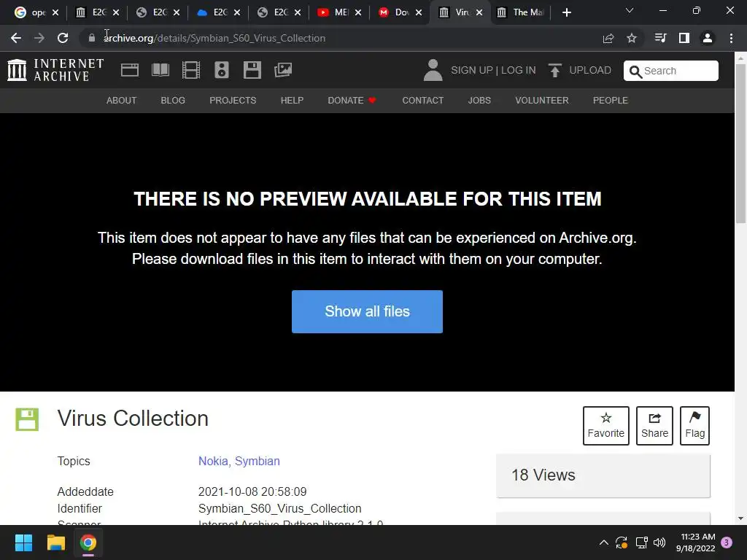
Task: Close the 'Vir' active tab
Action: [x=479, y=12]
